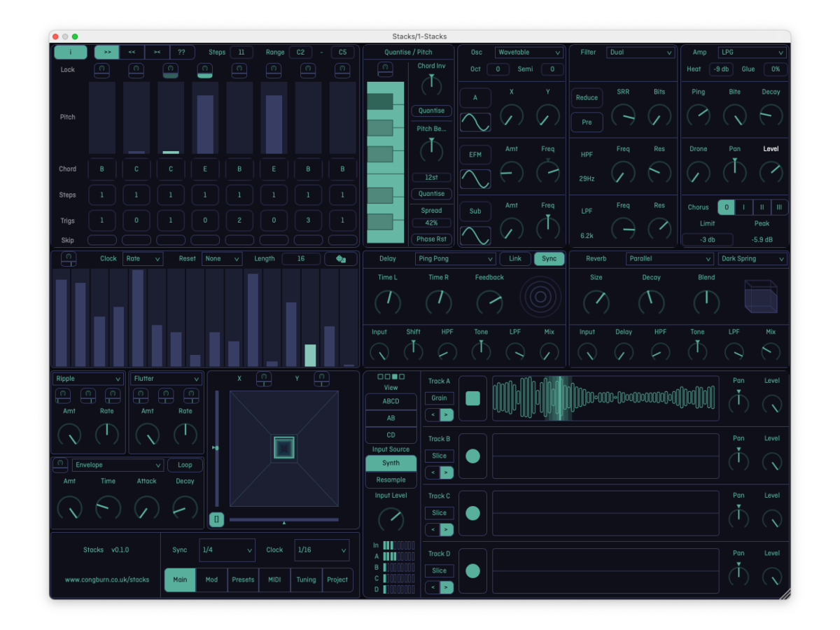The height and width of the screenshot is (630, 840).
Task: Switch to the Presets tab
Action: click(243, 580)
